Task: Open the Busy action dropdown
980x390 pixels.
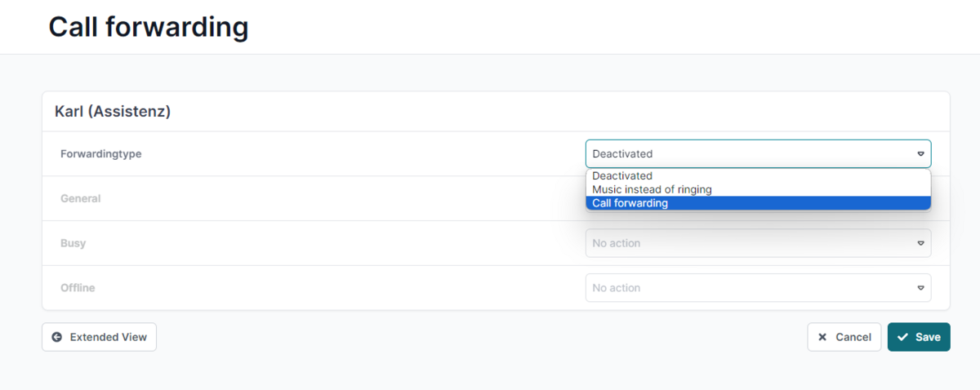Action: pos(758,243)
